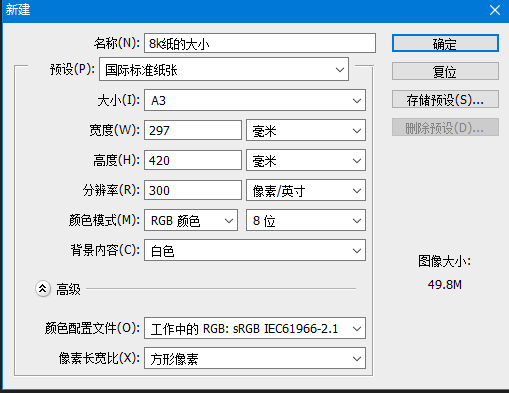
Task: Click the 确定 OK button
Action: click(x=445, y=43)
